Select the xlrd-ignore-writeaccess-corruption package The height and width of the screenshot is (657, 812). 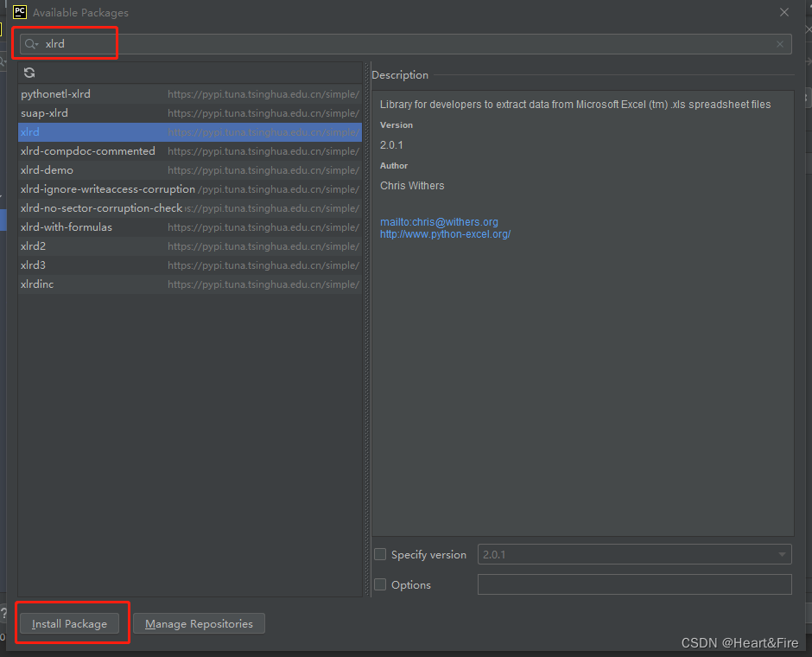point(190,189)
